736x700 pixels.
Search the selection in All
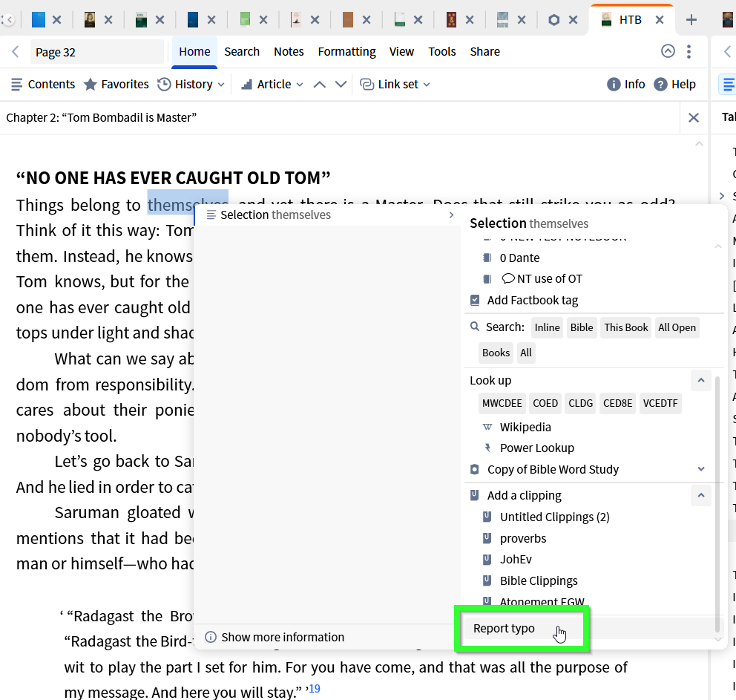pos(526,353)
